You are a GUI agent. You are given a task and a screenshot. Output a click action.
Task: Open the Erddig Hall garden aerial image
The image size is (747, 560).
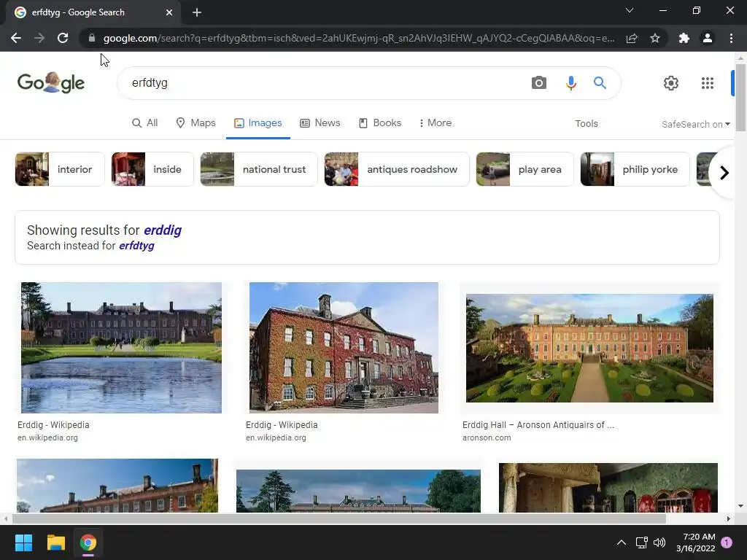[x=589, y=348]
